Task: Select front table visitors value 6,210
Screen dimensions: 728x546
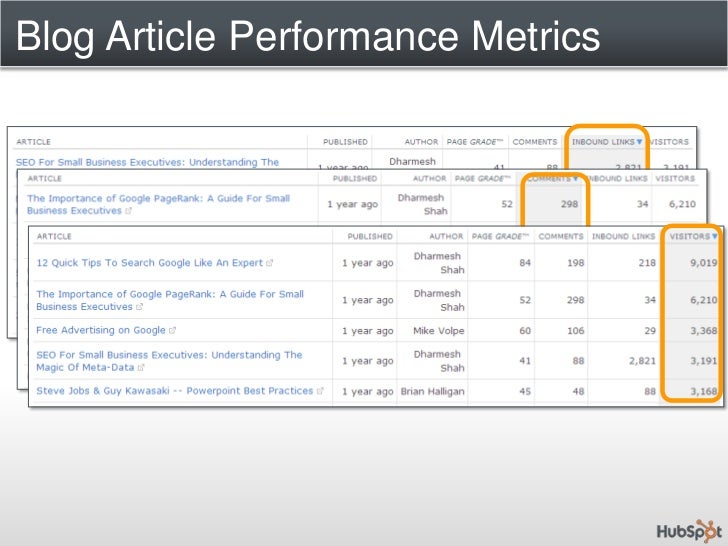Action: (703, 300)
